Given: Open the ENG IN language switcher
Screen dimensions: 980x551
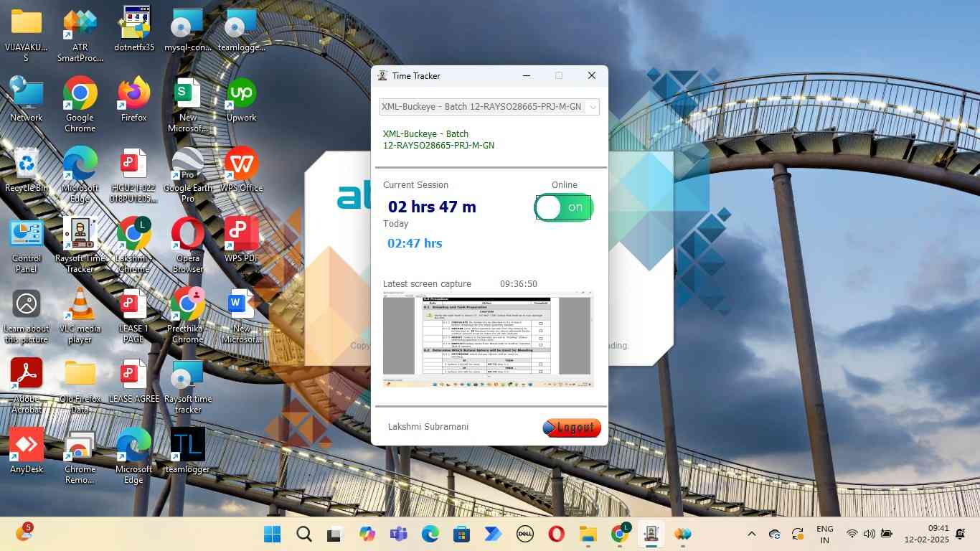Looking at the screenshot, I should [x=825, y=534].
